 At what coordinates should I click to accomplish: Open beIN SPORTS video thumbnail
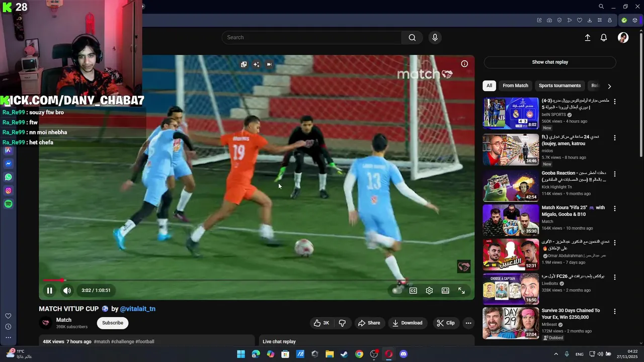511,113
